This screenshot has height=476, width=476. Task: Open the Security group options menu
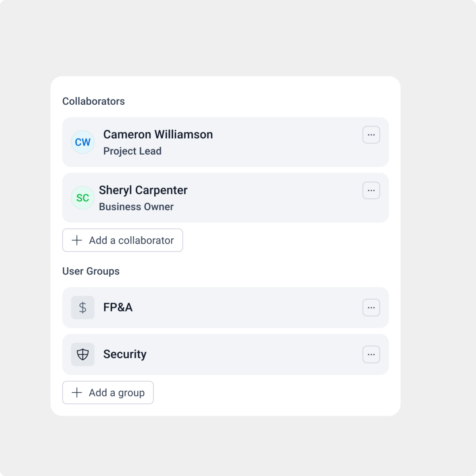click(x=371, y=354)
